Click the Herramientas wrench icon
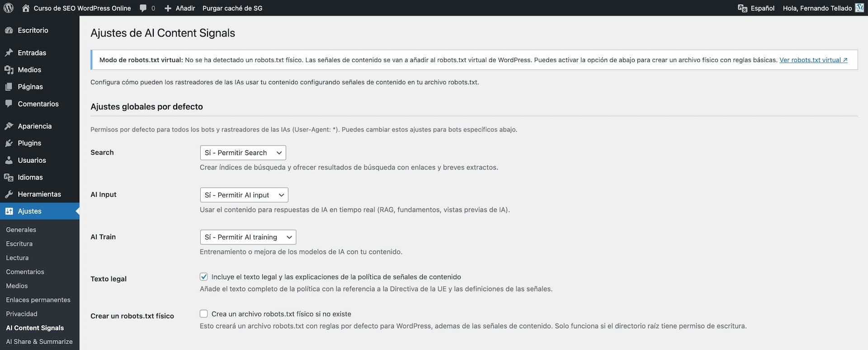Viewport: 868px width, 350px height. point(9,194)
